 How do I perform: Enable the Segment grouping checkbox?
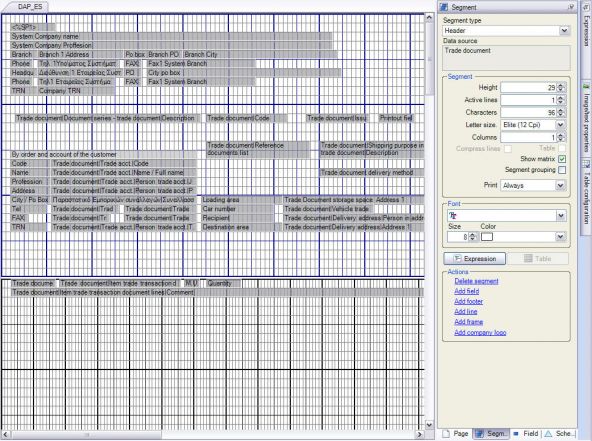pos(562,170)
